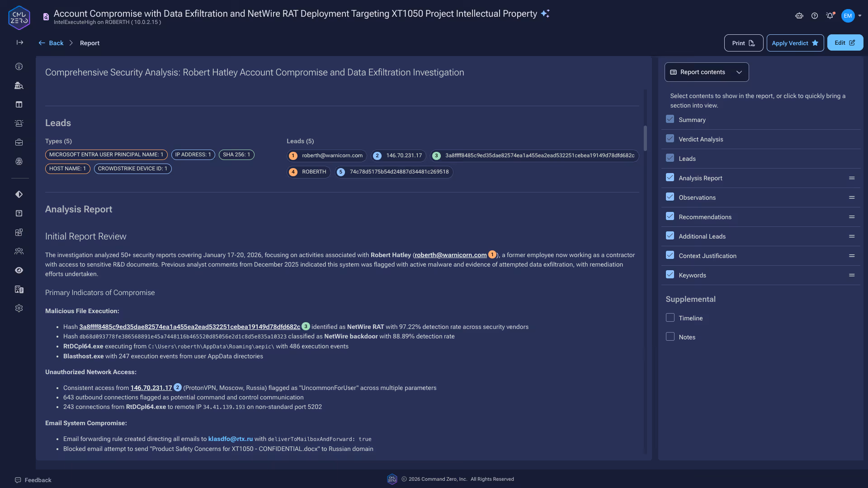Click the AI sparkle icon beside title
The width and height of the screenshot is (868, 488).
click(x=545, y=14)
